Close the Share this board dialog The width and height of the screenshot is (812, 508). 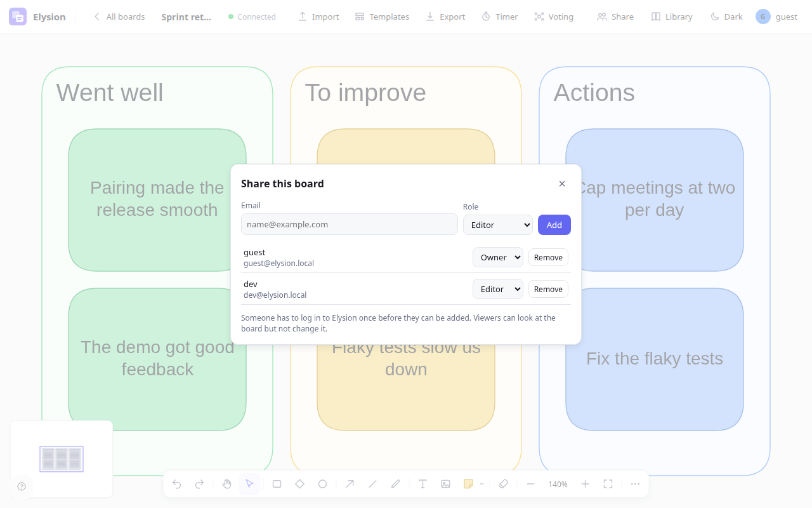click(562, 184)
